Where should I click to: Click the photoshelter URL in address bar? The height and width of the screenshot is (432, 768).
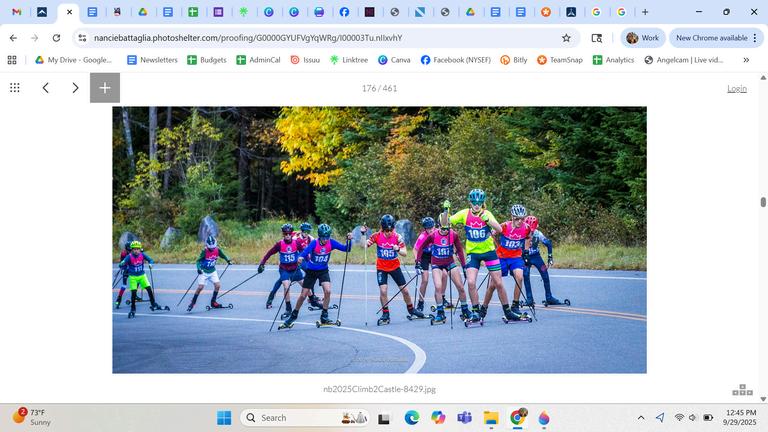click(x=248, y=38)
